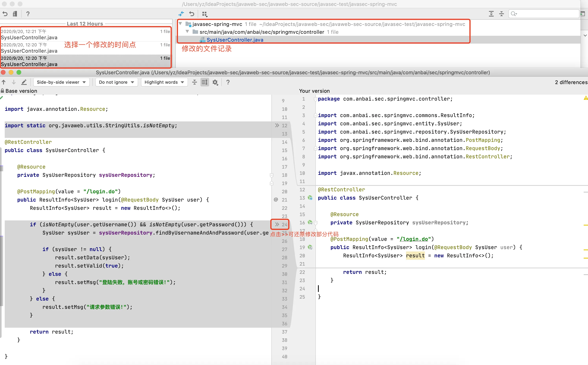Click the /login.do link in your version

pyautogui.click(x=414, y=239)
